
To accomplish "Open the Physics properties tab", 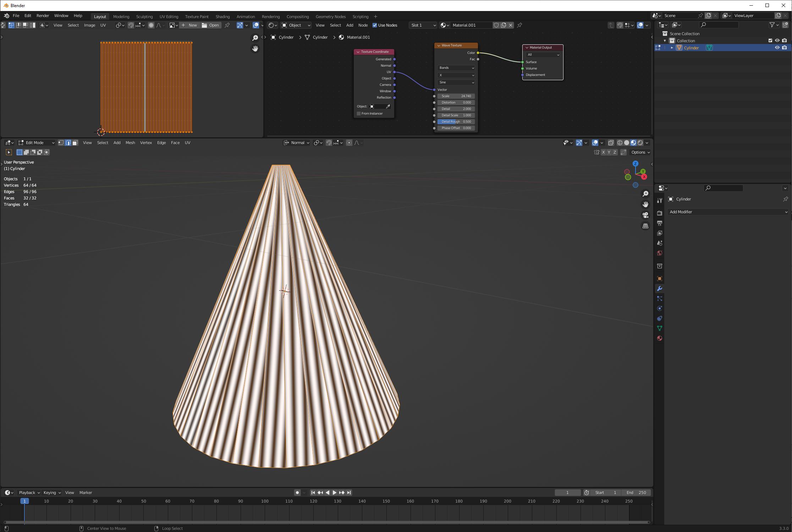I will (x=660, y=308).
